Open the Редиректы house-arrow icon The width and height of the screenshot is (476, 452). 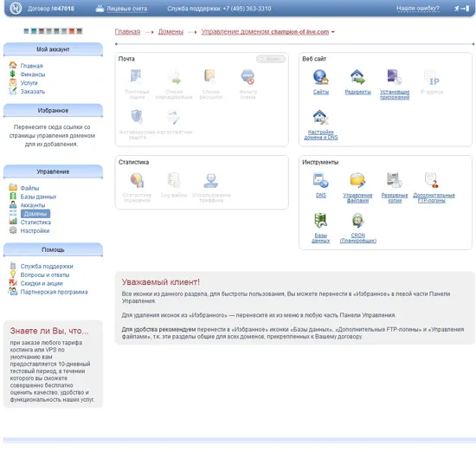pyautogui.click(x=357, y=77)
